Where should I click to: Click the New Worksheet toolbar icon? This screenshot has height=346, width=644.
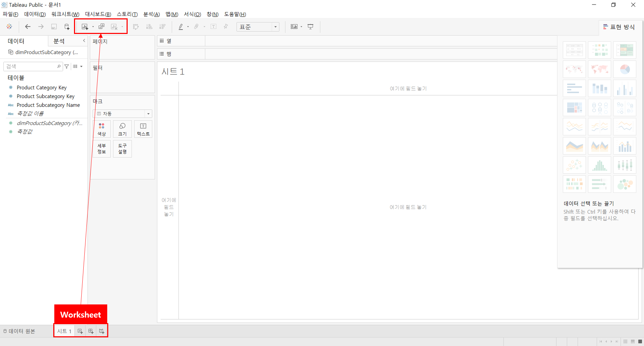coord(85,27)
